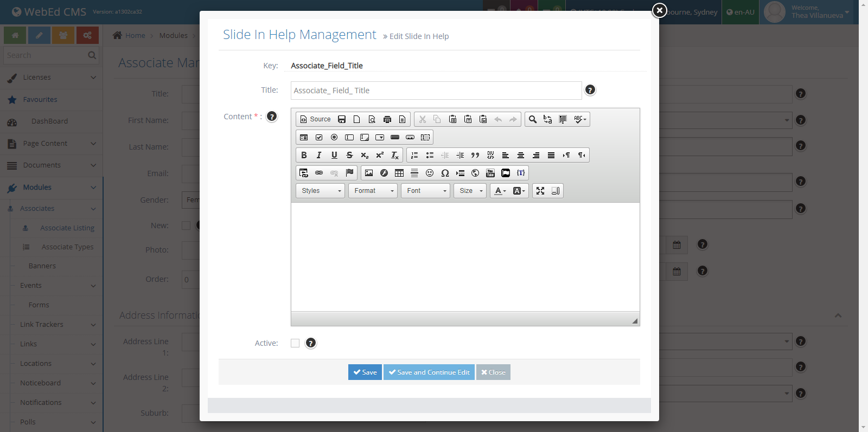
Task: Open the Background Color picker
Action: [519, 191]
